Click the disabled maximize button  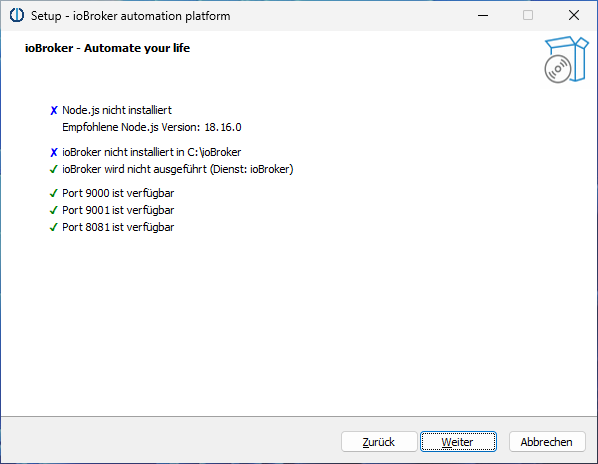click(x=528, y=15)
